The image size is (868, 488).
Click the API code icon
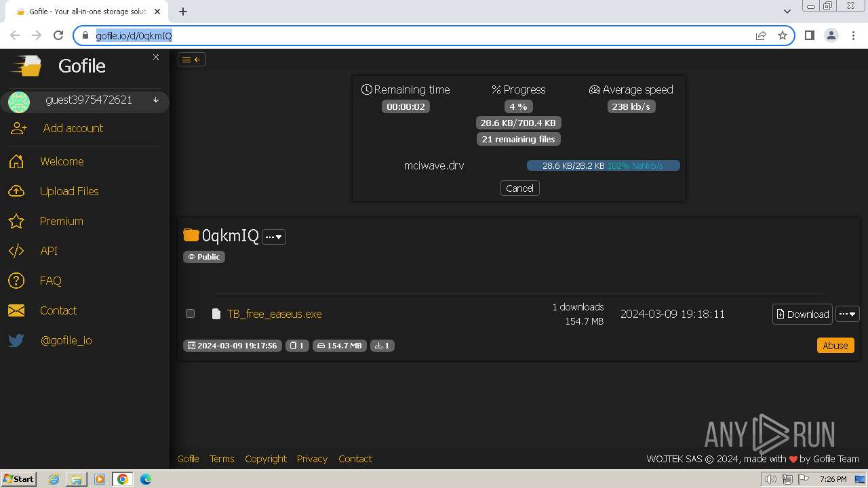coord(16,251)
